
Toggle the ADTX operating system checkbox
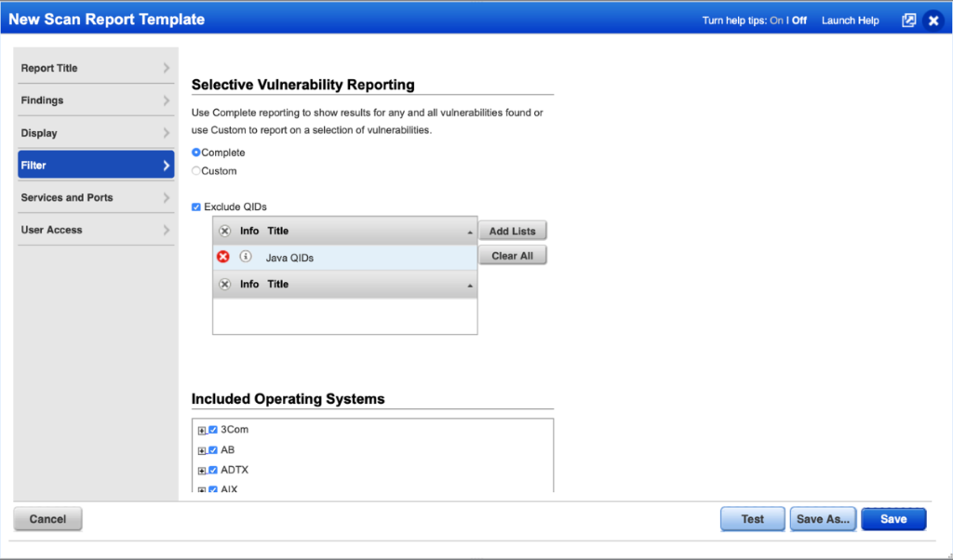[213, 470]
